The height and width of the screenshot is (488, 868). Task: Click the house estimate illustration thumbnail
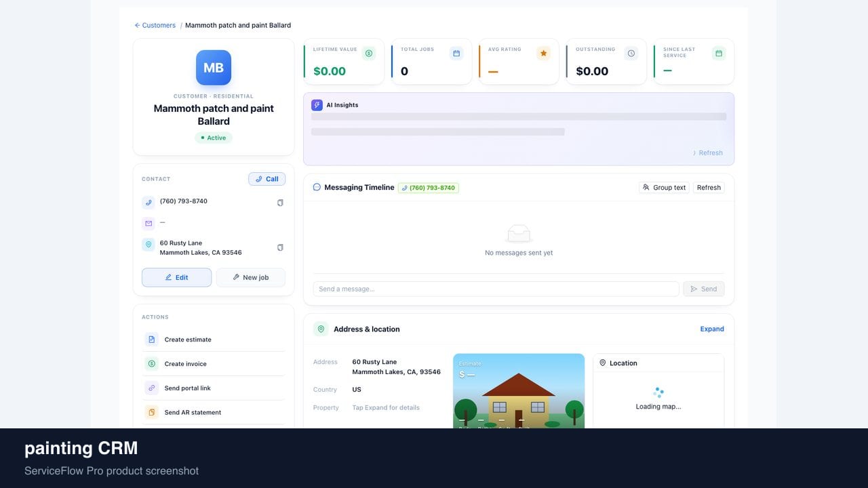(x=519, y=391)
